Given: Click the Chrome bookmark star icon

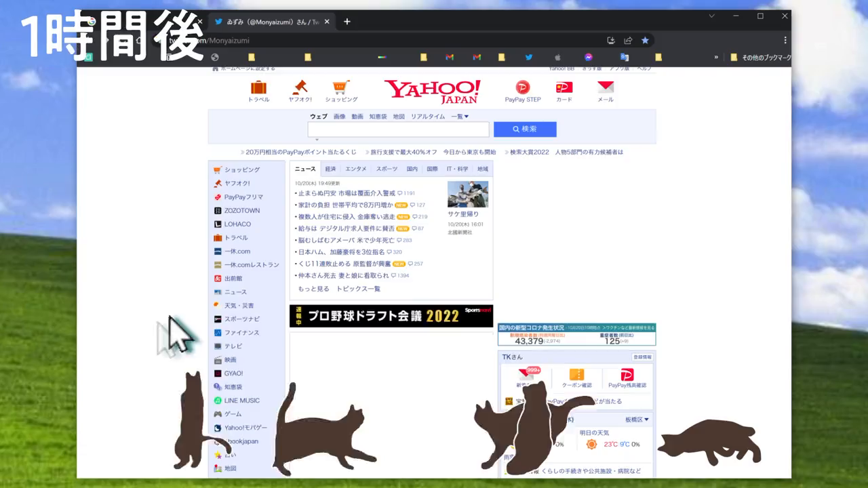Looking at the screenshot, I should (645, 41).
